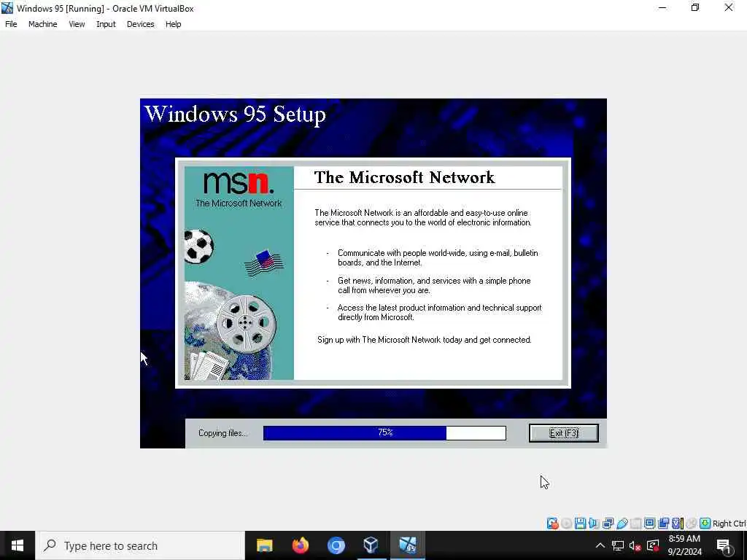Restore down the VirtualBox window

point(695,7)
